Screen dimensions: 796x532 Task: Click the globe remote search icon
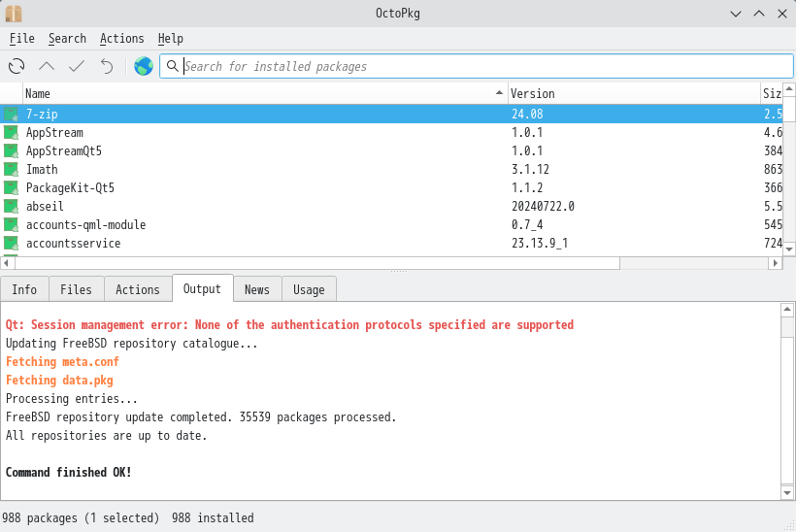(x=144, y=66)
